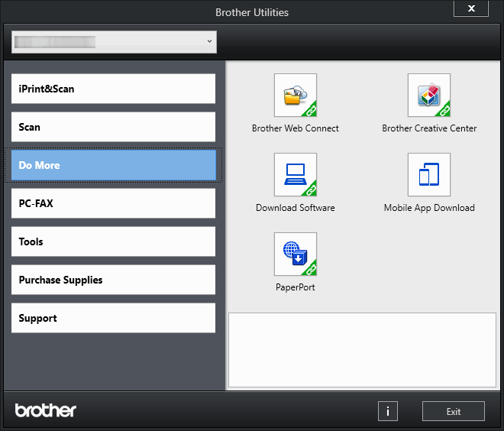Click the PaperPort text label
504x431 pixels.
[x=295, y=287]
